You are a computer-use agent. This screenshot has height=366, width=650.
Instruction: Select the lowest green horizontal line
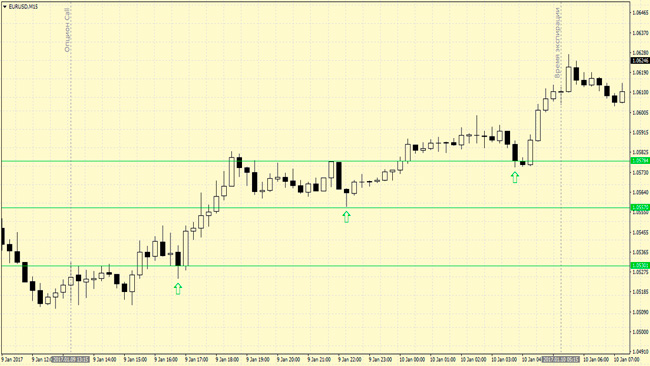point(315,266)
